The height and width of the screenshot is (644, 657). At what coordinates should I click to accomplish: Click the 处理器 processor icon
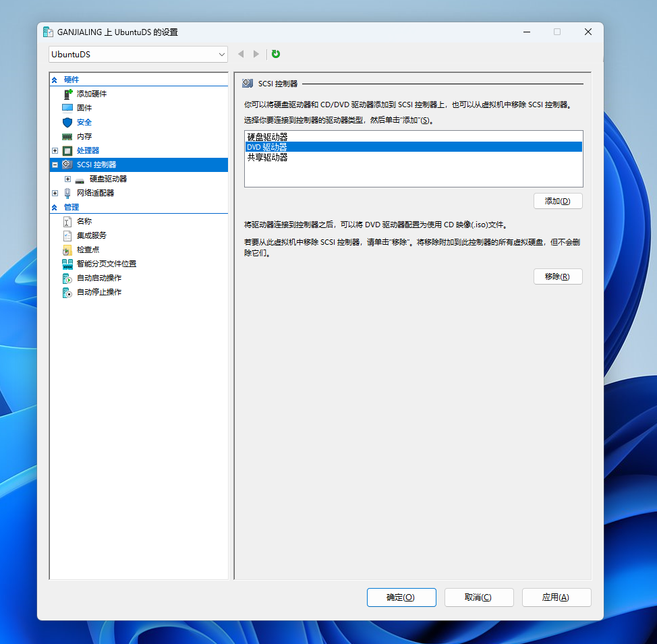[x=67, y=151]
